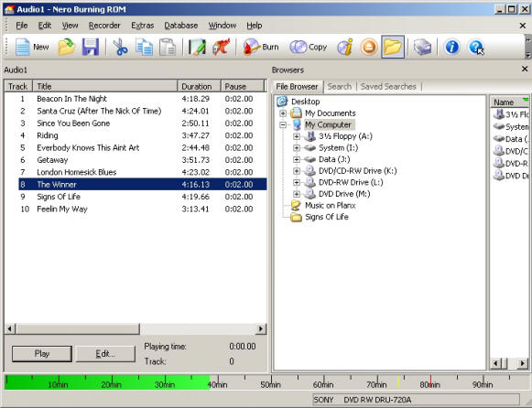Click the context help question icon
532x408 pixels.
(476, 47)
